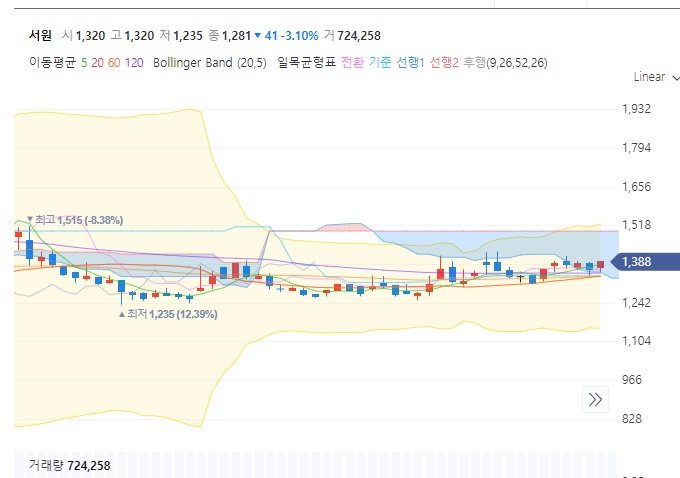Click the blue down-triangle change indicator

tap(258, 36)
